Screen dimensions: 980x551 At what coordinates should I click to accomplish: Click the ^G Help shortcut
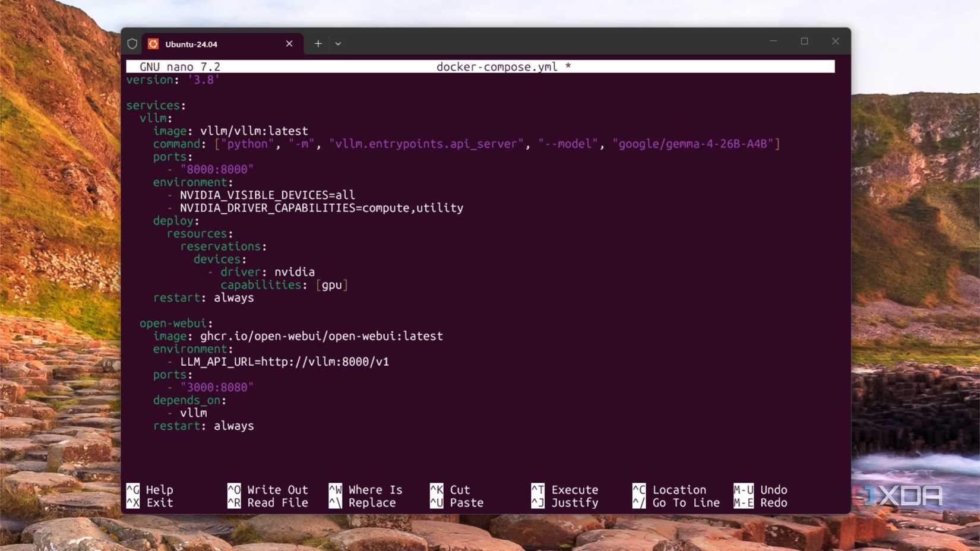(x=150, y=490)
